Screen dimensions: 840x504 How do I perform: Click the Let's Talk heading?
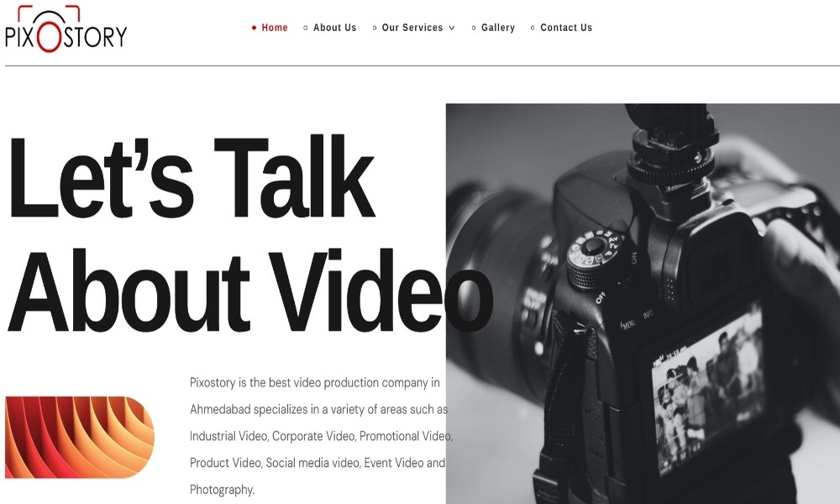[x=192, y=178]
